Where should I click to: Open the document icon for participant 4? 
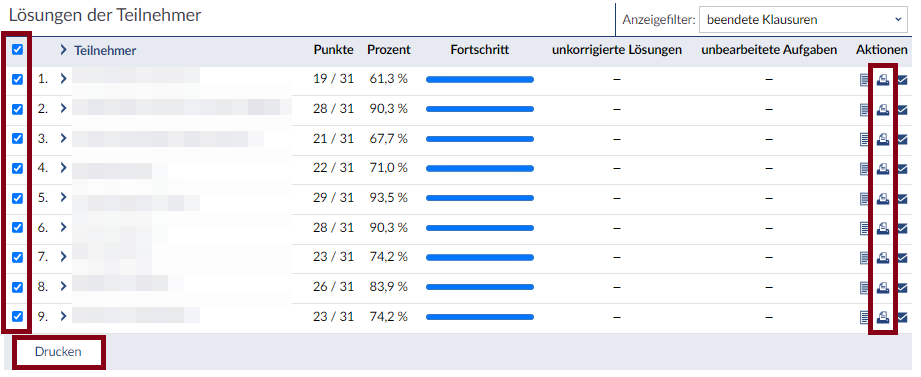pyautogui.click(x=865, y=169)
